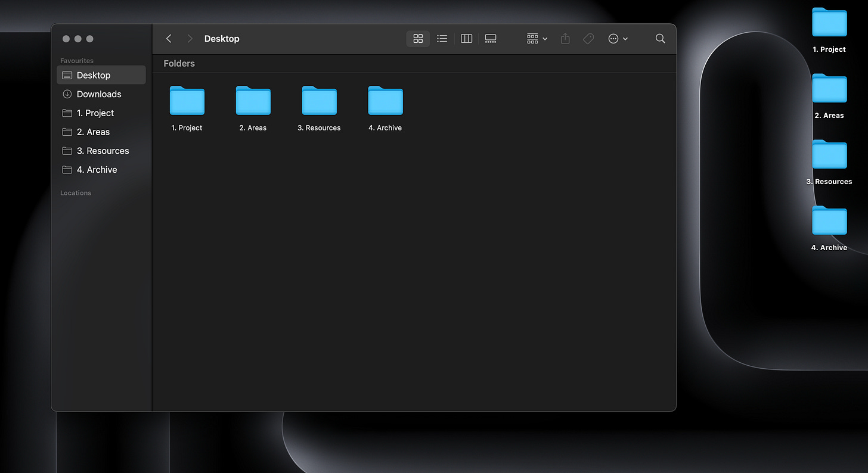Select 3. Resources folder icon on desktop

(x=829, y=155)
